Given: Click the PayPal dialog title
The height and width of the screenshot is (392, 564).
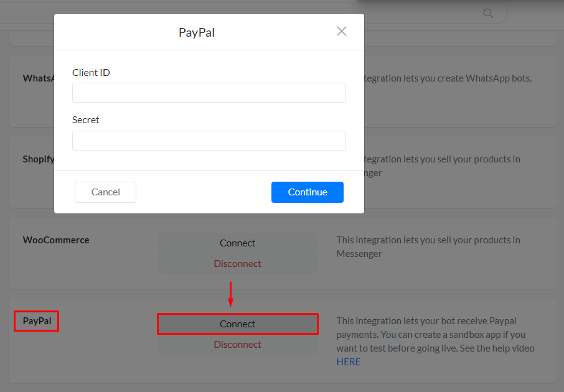Looking at the screenshot, I should tap(197, 32).
